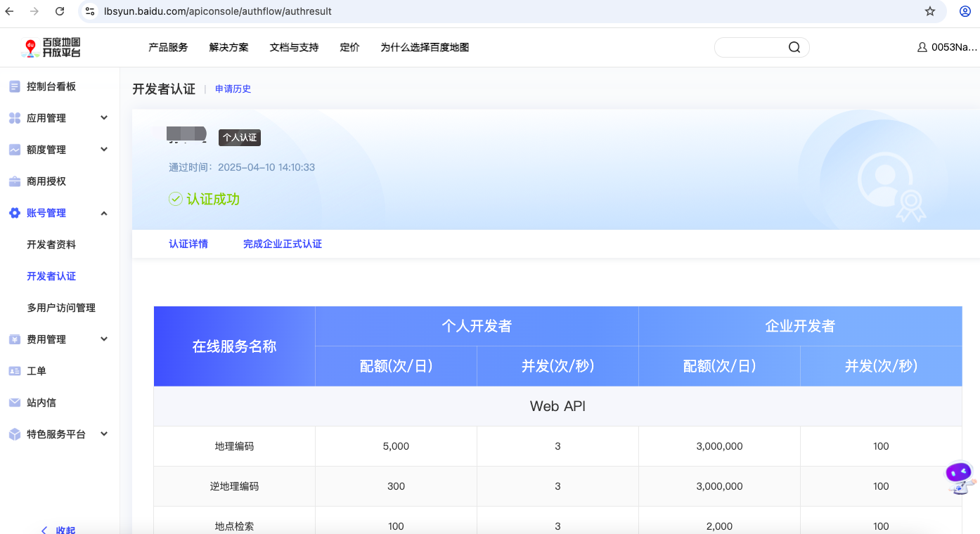The width and height of the screenshot is (980, 534).
Task: Reload the page in the browser
Action: 60,11
